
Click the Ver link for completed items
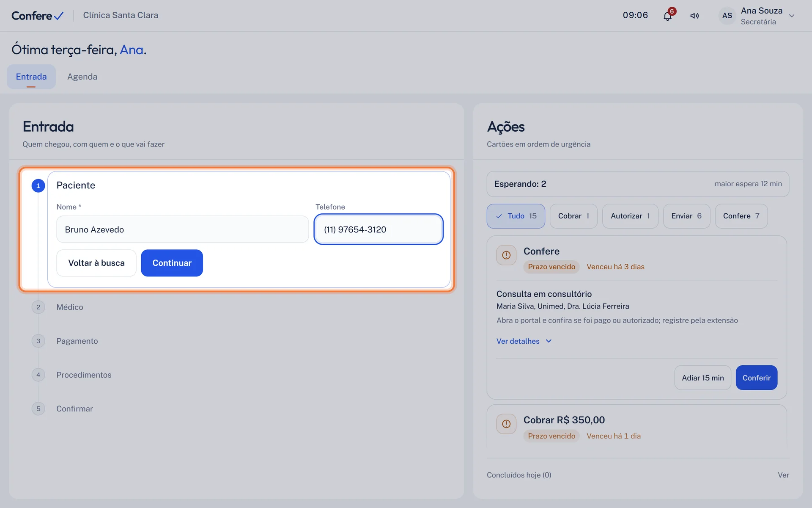tap(783, 475)
